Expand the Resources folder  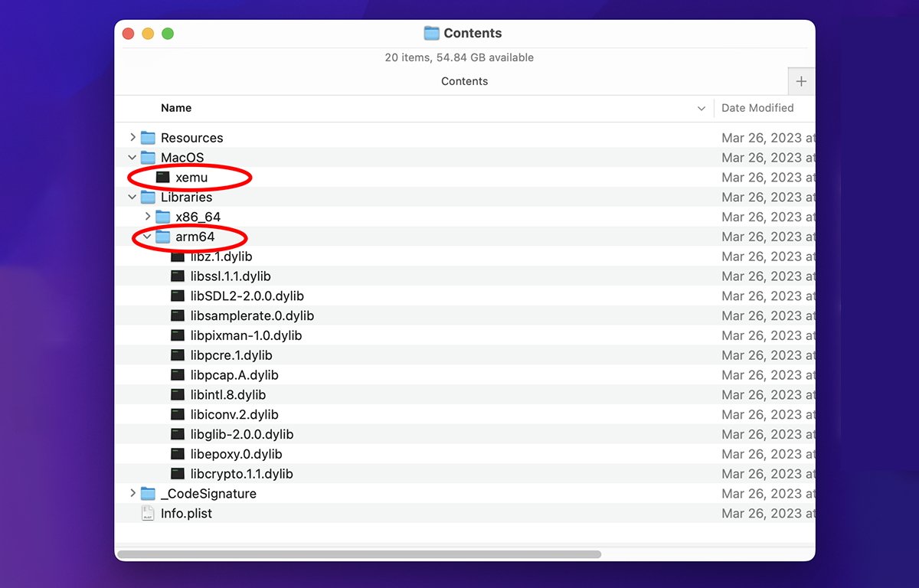tap(132, 138)
